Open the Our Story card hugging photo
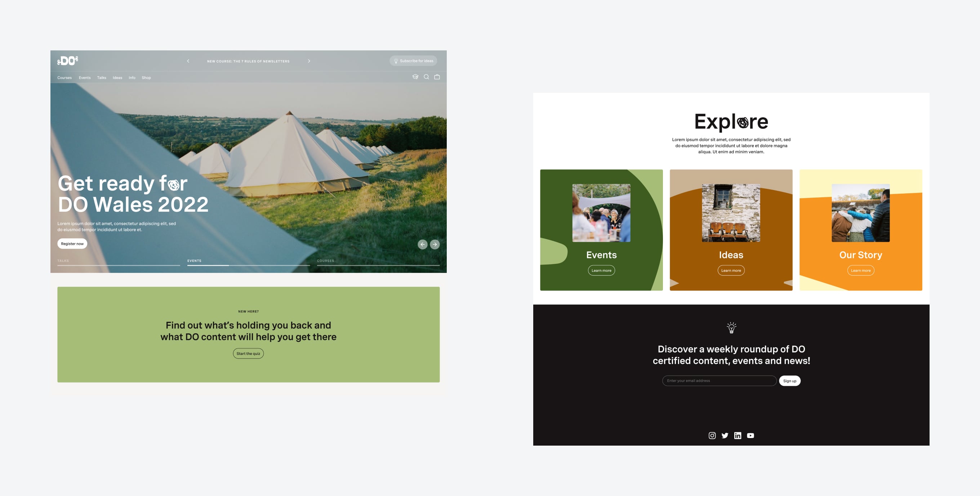 tap(860, 213)
